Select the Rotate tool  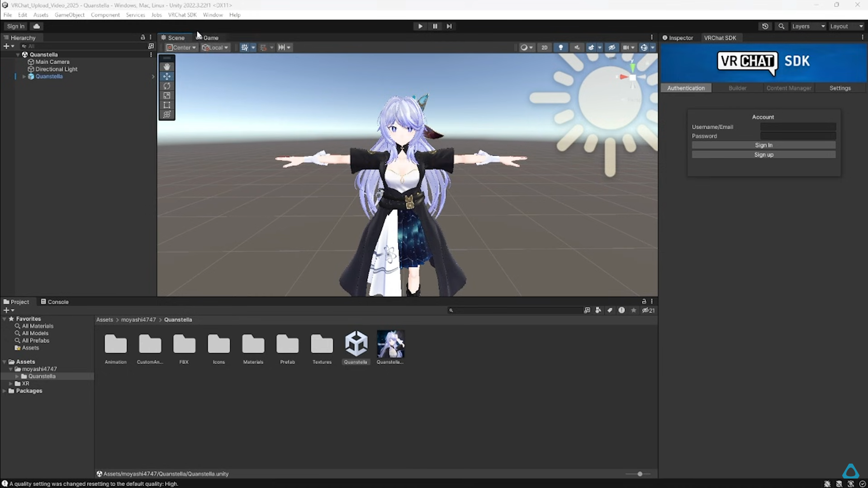coord(167,86)
